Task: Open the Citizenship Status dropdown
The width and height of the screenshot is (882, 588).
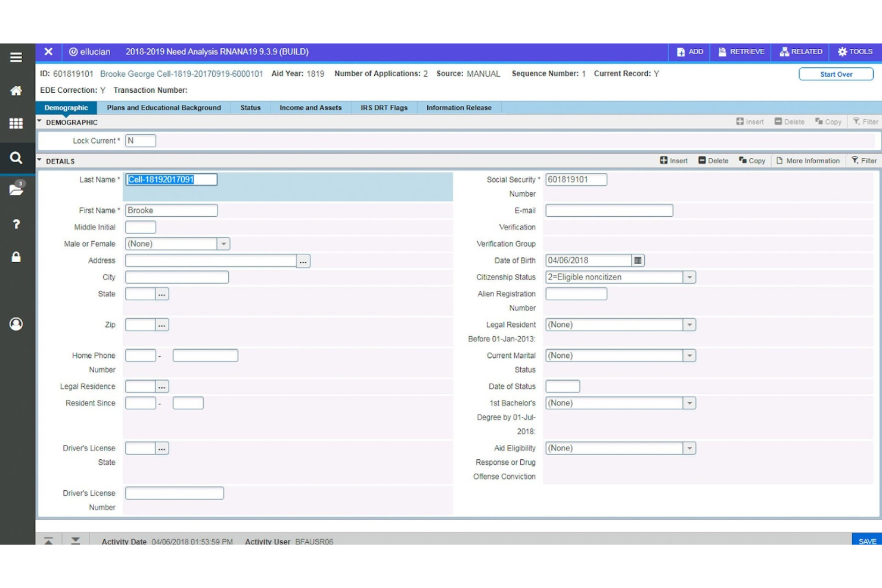Action: tap(690, 277)
